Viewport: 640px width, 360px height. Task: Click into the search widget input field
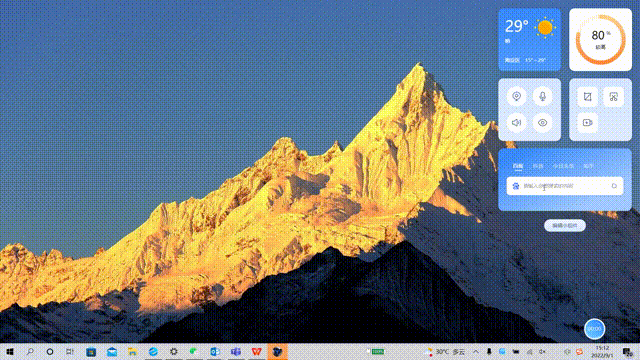click(x=565, y=186)
